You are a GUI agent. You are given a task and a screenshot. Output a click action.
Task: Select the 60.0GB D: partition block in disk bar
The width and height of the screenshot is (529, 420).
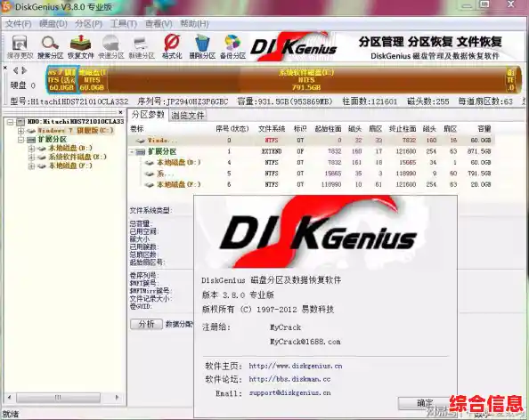(x=92, y=80)
